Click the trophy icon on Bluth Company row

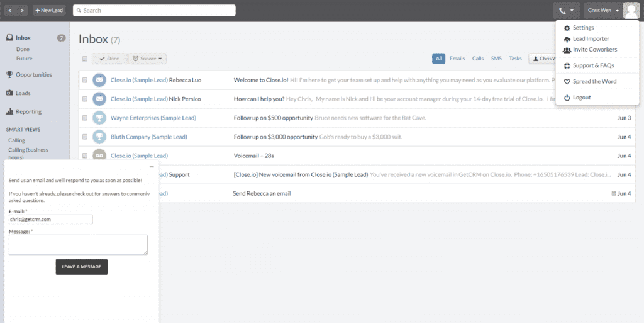point(99,137)
